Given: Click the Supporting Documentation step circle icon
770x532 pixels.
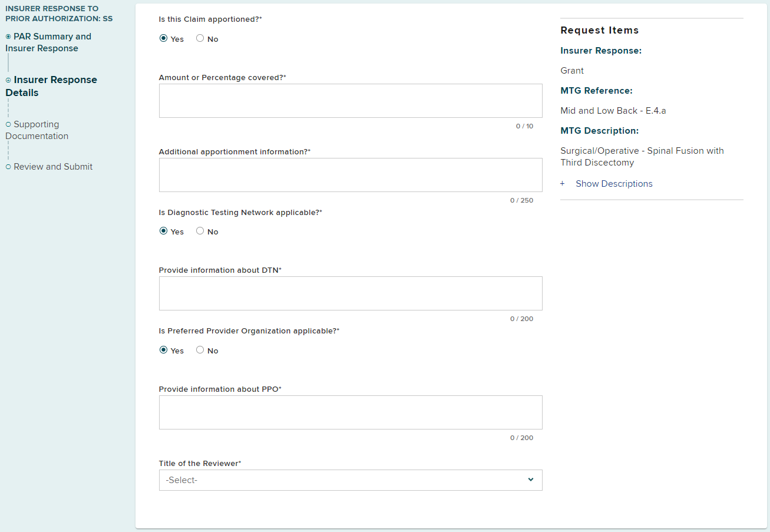Looking at the screenshot, I should 8,124.
